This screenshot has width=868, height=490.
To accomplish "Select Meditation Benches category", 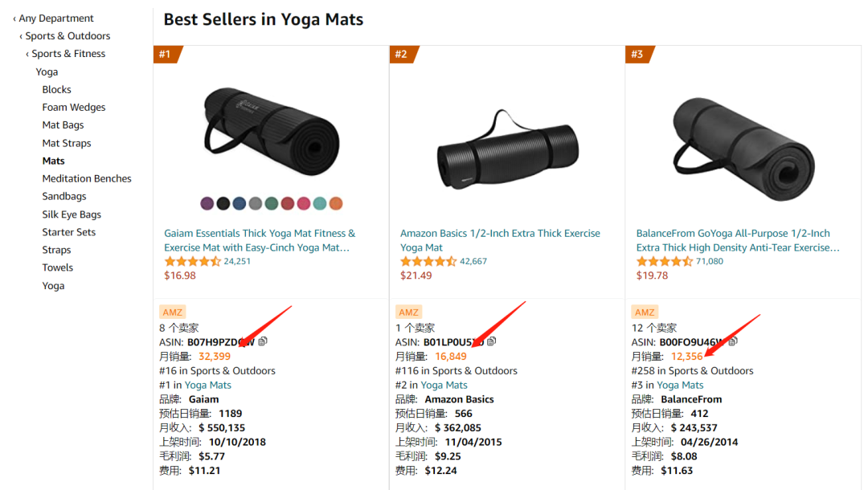I will pos(87,178).
